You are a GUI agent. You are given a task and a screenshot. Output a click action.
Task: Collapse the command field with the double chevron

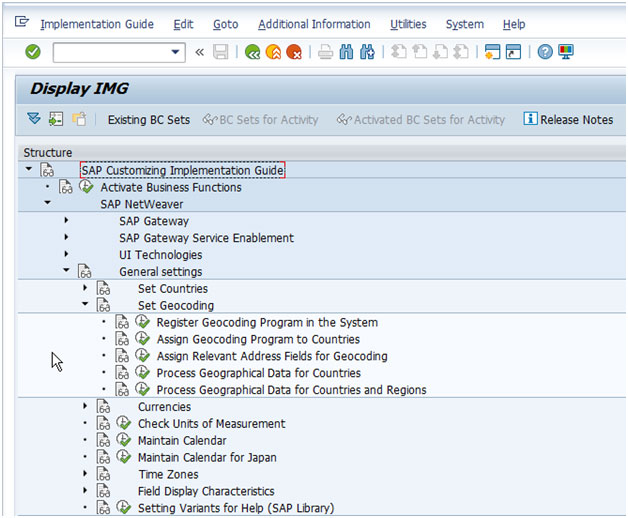[x=199, y=52]
